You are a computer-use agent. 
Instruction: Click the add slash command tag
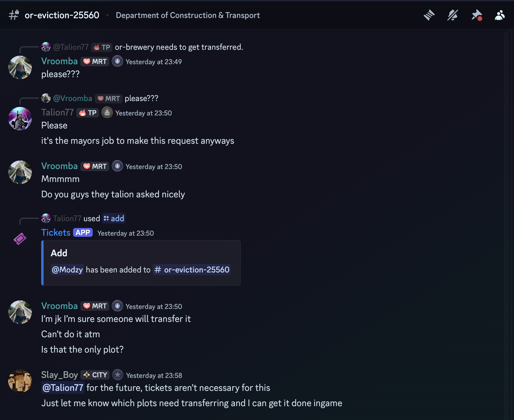pyautogui.click(x=114, y=219)
